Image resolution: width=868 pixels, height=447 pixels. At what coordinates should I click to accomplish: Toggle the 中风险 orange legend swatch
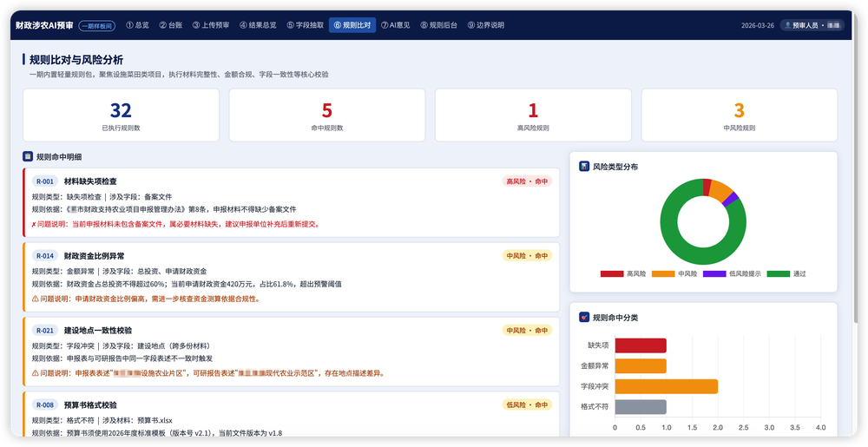tap(663, 274)
